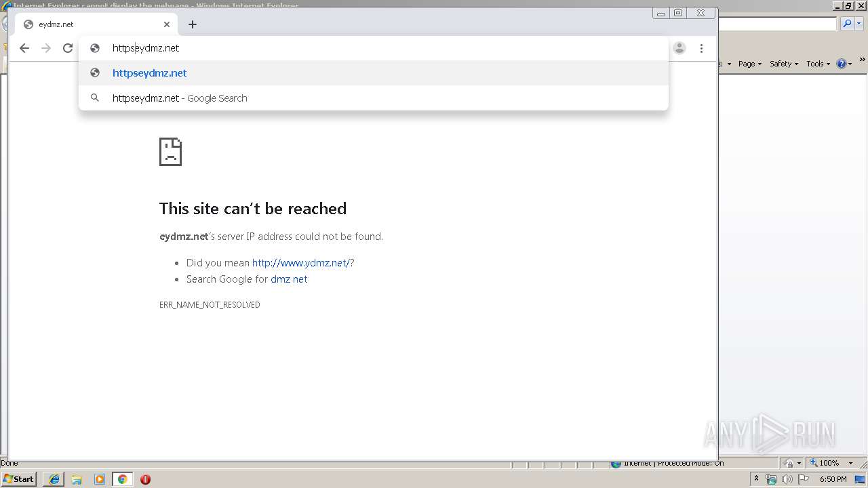
Task: Open the IE zoom level 100% control
Action: click(825, 463)
